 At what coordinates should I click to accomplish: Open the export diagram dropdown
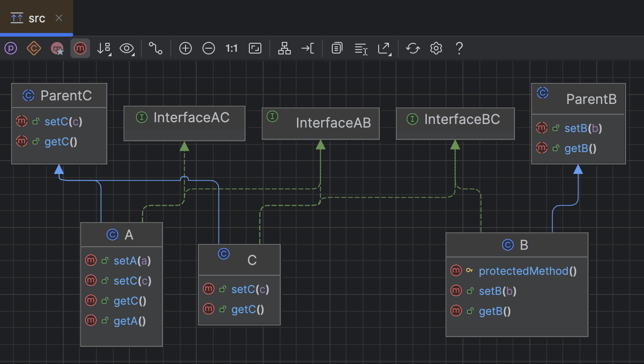[x=384, y=48]
